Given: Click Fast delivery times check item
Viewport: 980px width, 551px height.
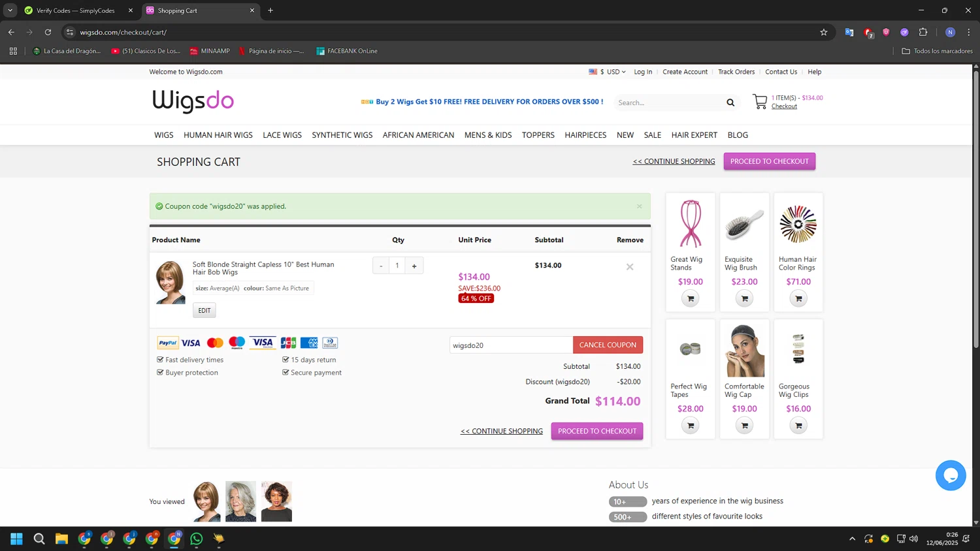Looking at the screenshot, I should (190, 360).
